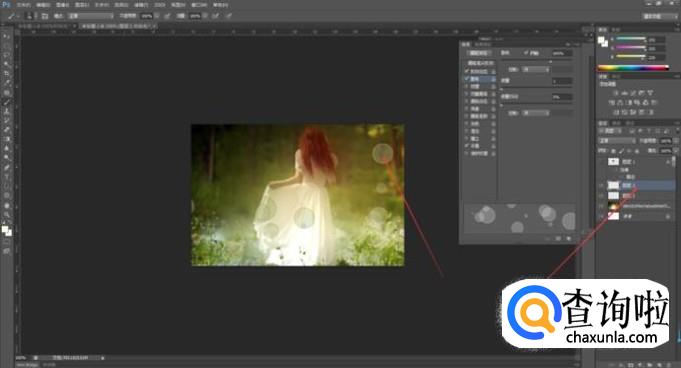Open the layer blend mode dropdown

617,141
